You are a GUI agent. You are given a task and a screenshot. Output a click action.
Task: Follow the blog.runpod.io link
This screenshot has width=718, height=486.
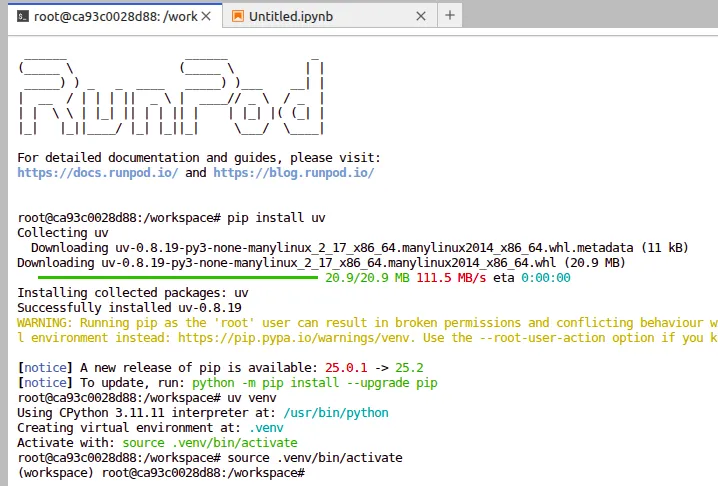point(293,172)
